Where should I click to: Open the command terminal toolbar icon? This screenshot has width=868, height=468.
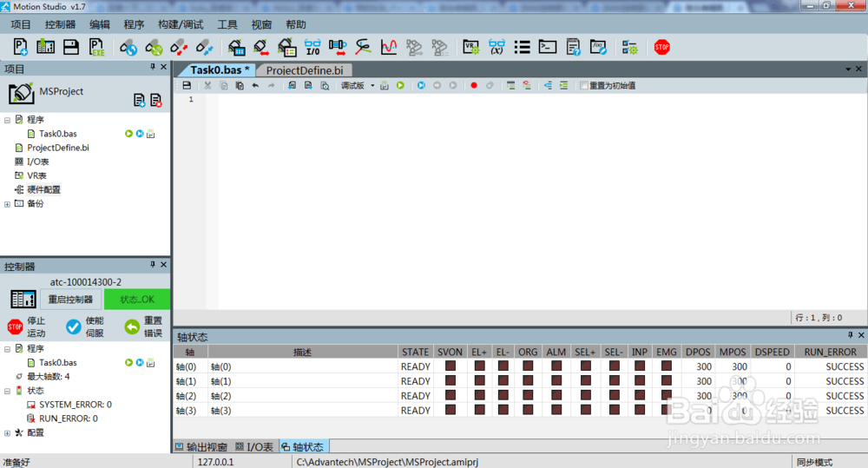tap(548, 47)
